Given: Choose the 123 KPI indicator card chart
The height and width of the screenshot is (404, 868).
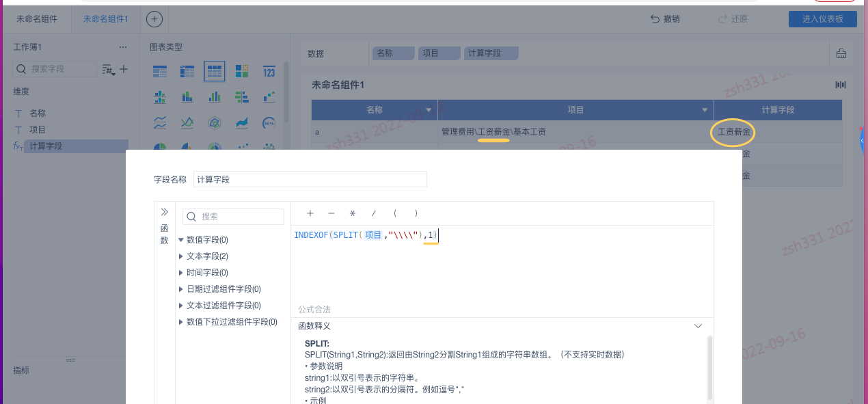Looking at the screenshot, I should pyautogui.click(x=269, y=71).
